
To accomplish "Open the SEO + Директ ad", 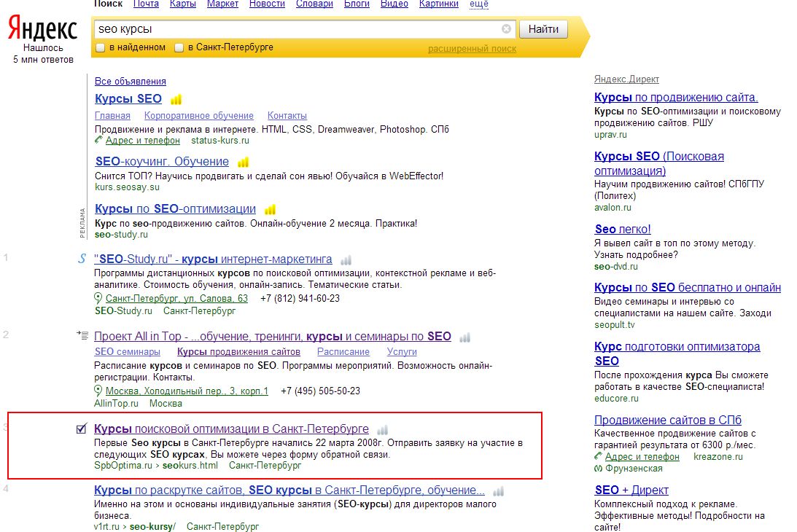I will click(631, 490).
